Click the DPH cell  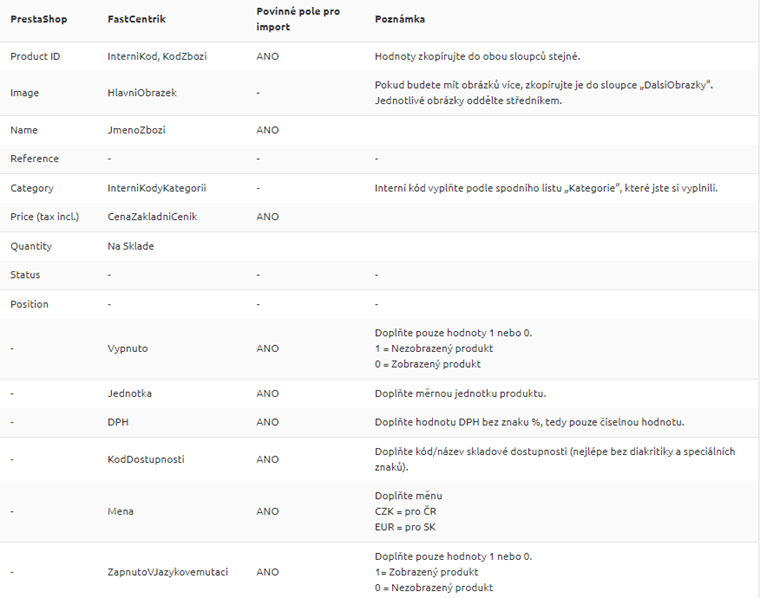coord(118,422)
